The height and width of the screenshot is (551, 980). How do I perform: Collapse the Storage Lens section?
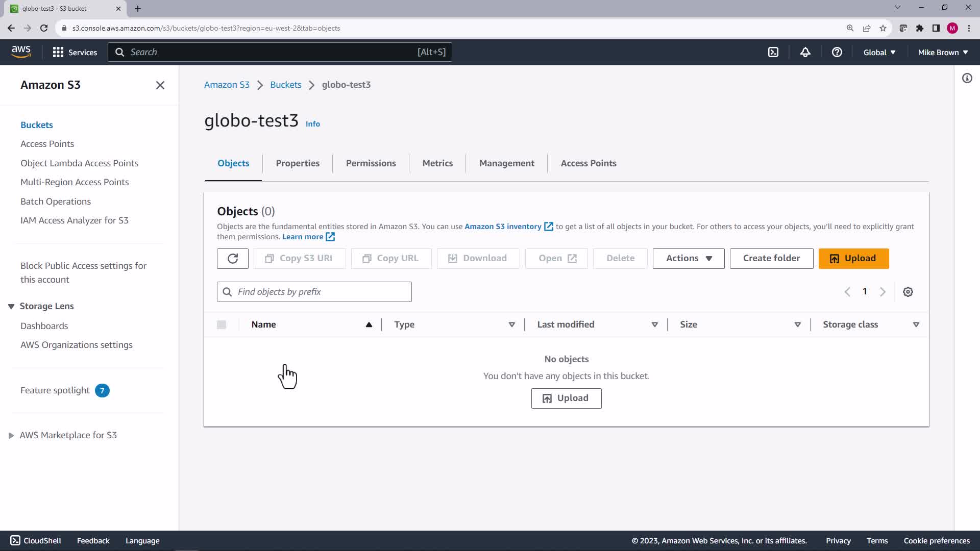pos(11,307)
